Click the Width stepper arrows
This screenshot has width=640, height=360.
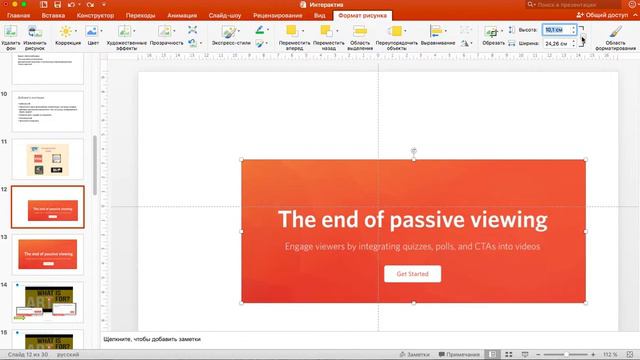click(573, 43)
